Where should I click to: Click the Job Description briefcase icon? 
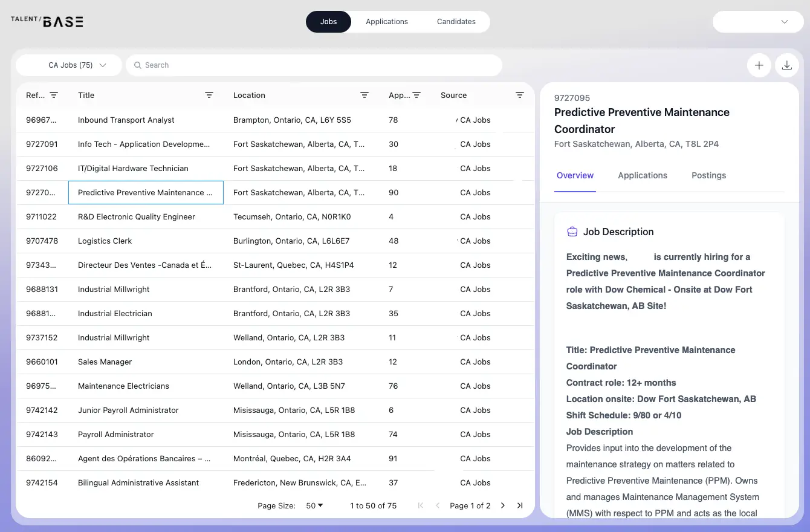click(x=572, y=232)
